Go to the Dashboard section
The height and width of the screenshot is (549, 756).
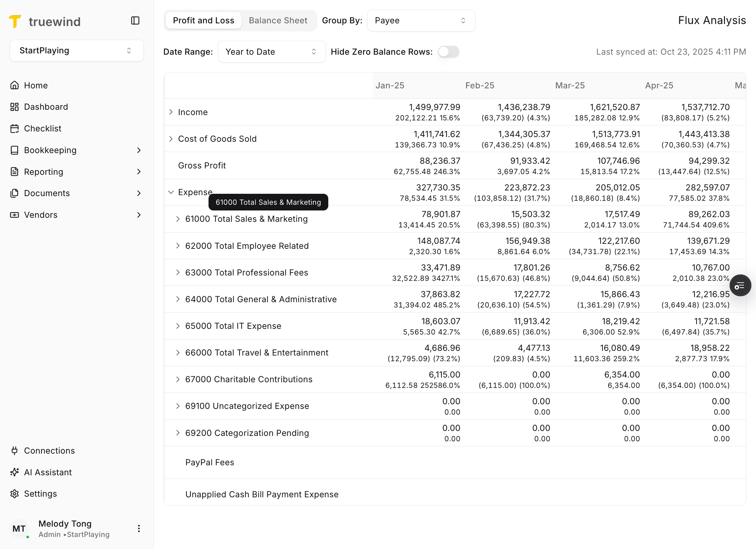pos(46,107)
